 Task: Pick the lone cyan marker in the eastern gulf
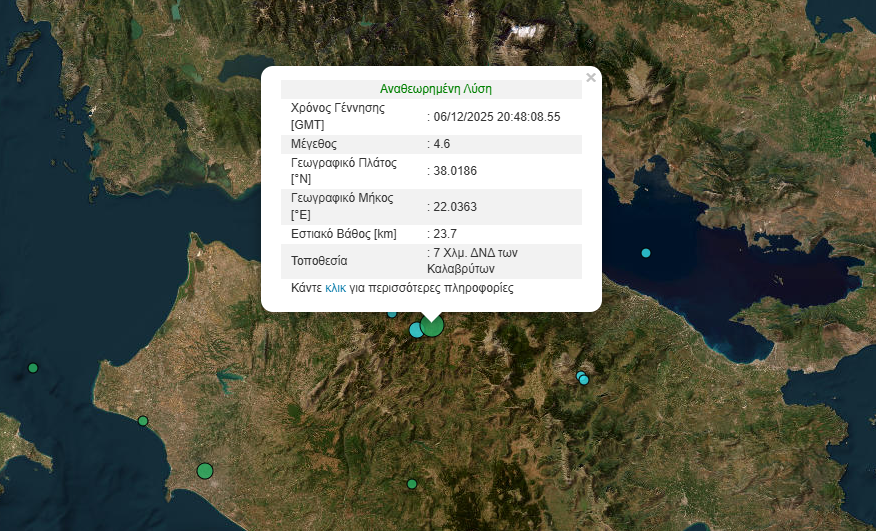click(646, 252)
